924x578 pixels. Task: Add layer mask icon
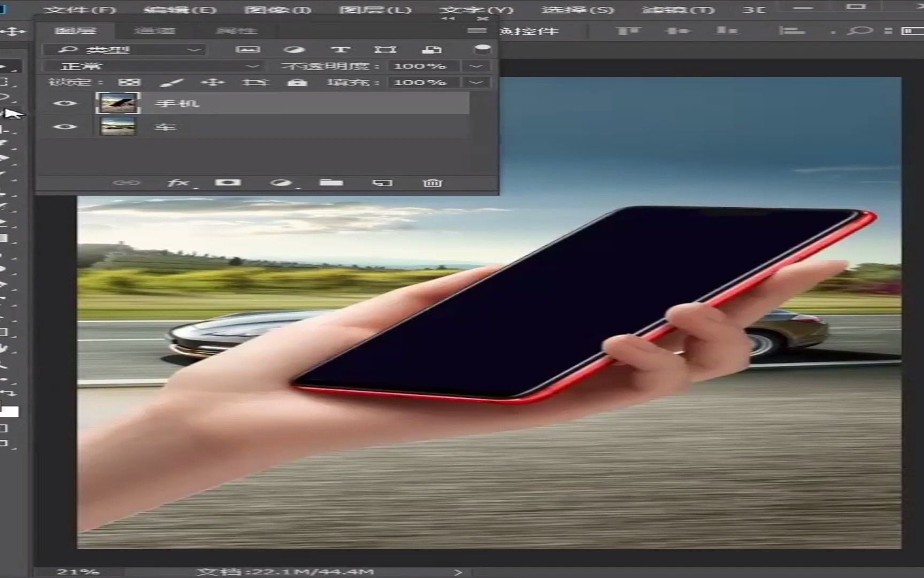pos(228,182)
